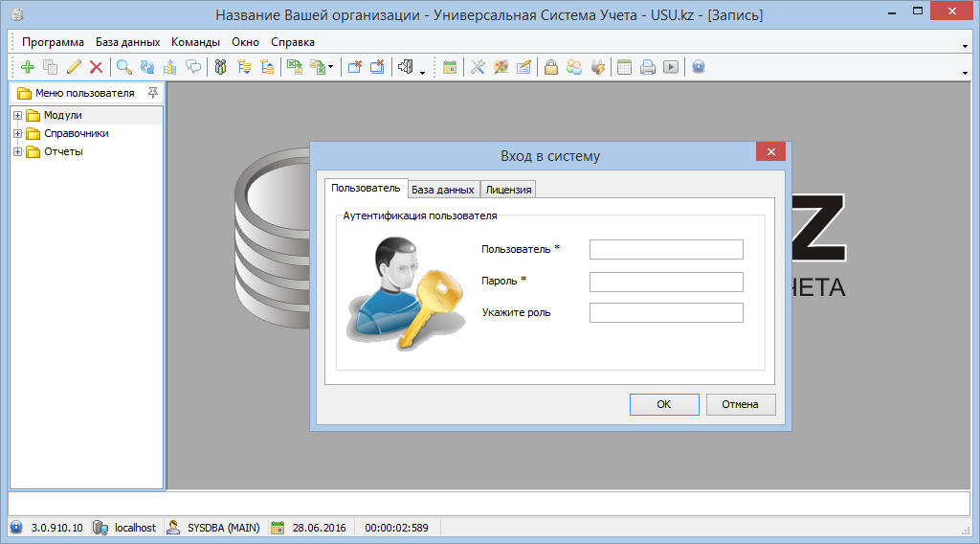Open the Команды menu
This screenshot has width=980, height=544.
tap(195, 42)
